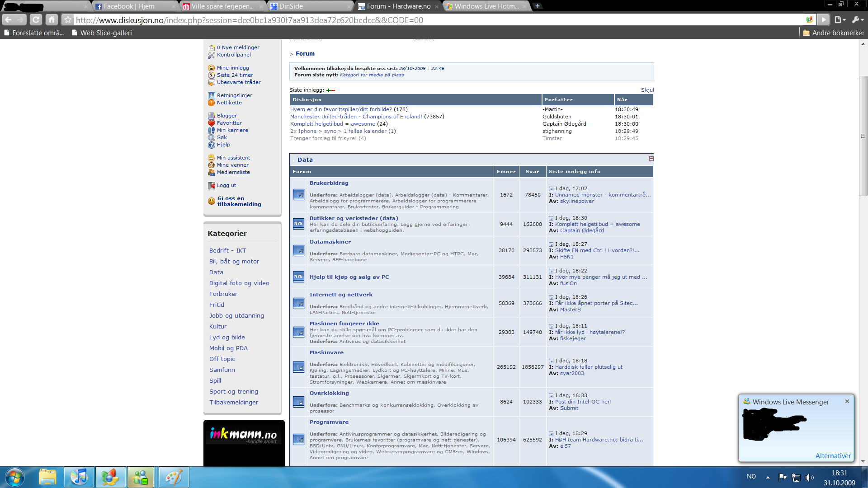Click the Nettikette warning icon
The width and height of the screenshot is (868, 488).
[211, 103]
